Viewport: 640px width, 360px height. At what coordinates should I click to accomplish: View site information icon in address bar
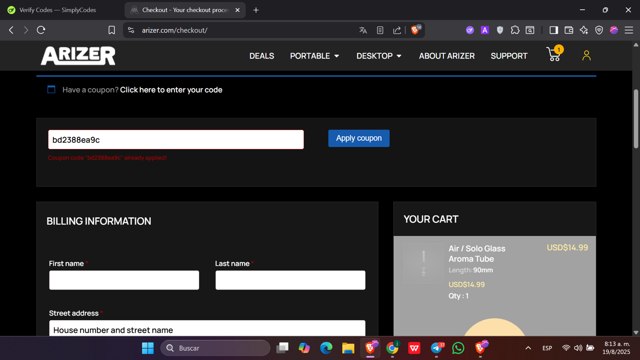[131, 30]
